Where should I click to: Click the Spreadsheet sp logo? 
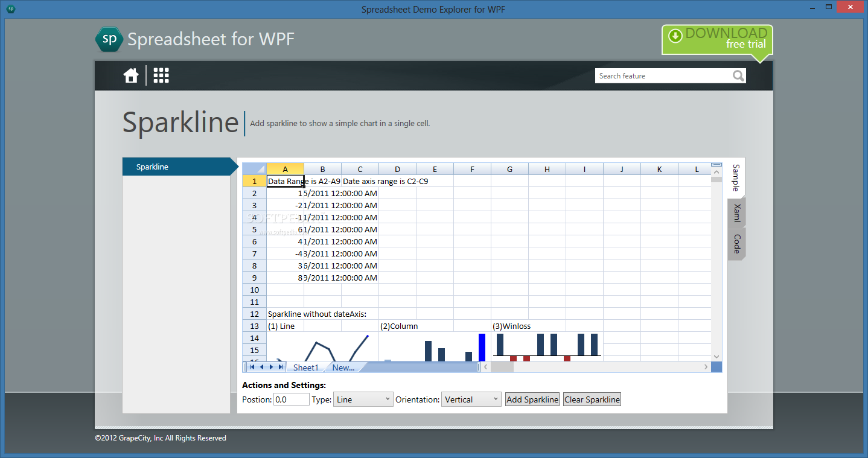(109, 39)
